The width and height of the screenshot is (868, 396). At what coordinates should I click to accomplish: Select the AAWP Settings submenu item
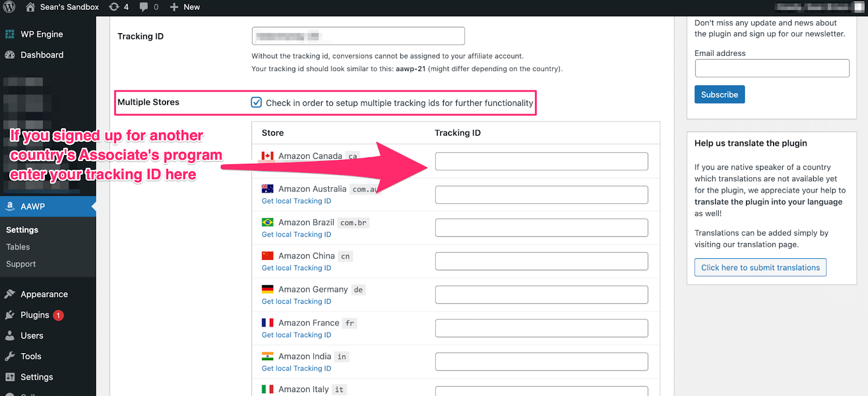tap(22, 230)
